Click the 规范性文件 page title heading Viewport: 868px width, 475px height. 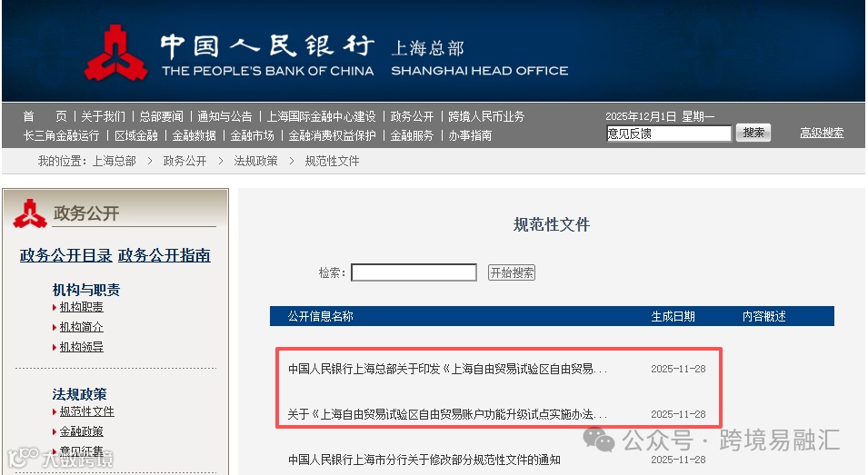click(552, 224)
